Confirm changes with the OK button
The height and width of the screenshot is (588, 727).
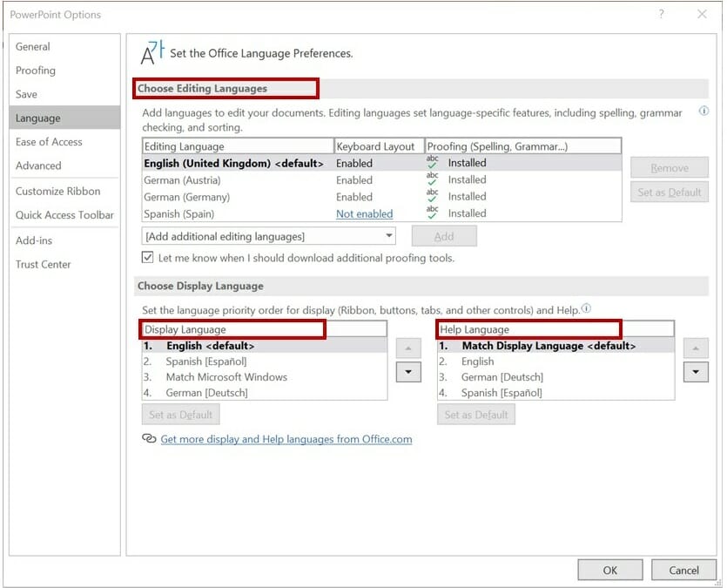click(609, 570)
